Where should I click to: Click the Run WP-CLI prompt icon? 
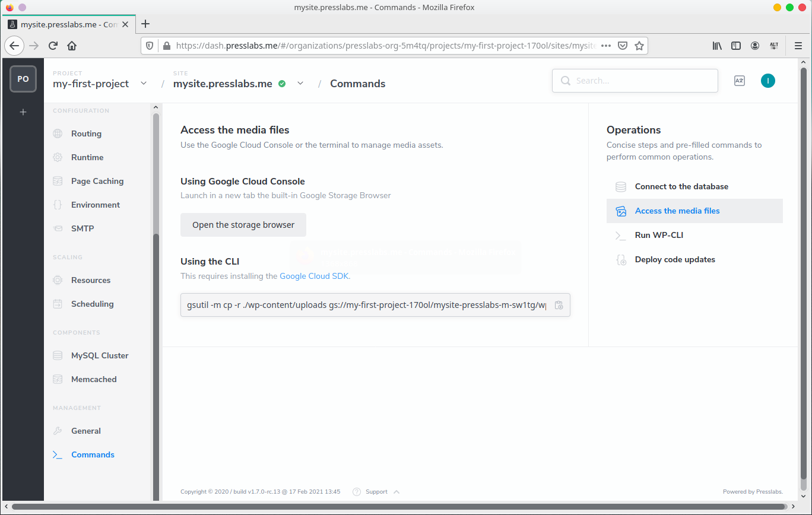[621, 235]
